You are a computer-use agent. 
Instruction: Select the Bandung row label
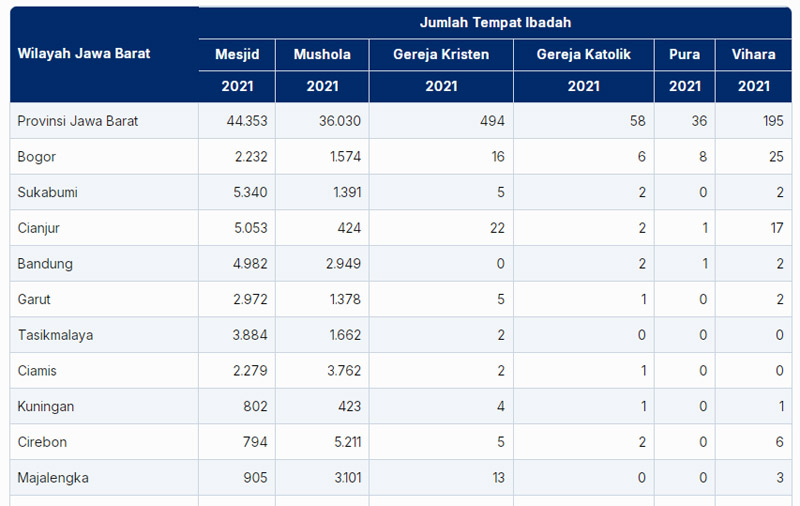(45, 264)
